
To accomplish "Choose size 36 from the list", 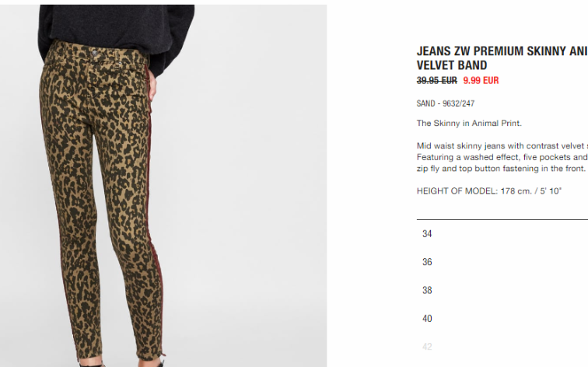I will pos(427,262).
